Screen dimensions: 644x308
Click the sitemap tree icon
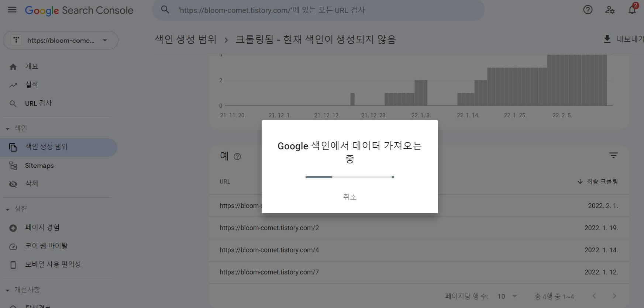13,166
